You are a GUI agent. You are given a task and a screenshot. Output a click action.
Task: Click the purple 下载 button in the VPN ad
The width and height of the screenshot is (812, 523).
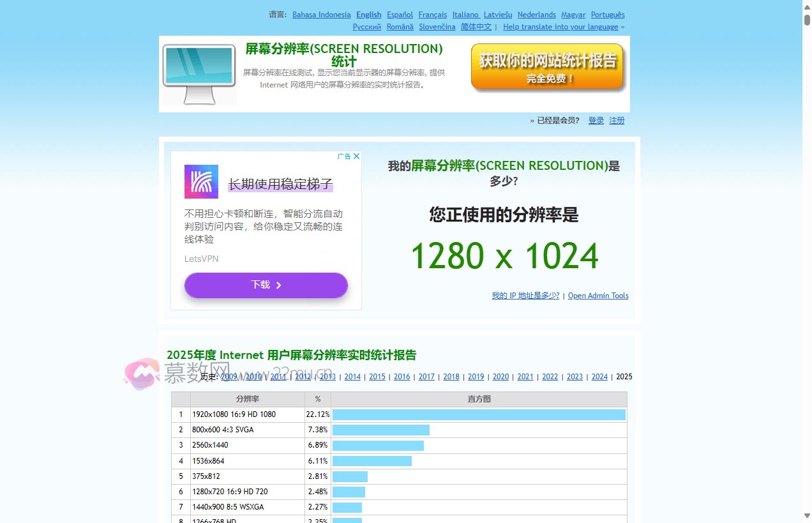point(266,285)
